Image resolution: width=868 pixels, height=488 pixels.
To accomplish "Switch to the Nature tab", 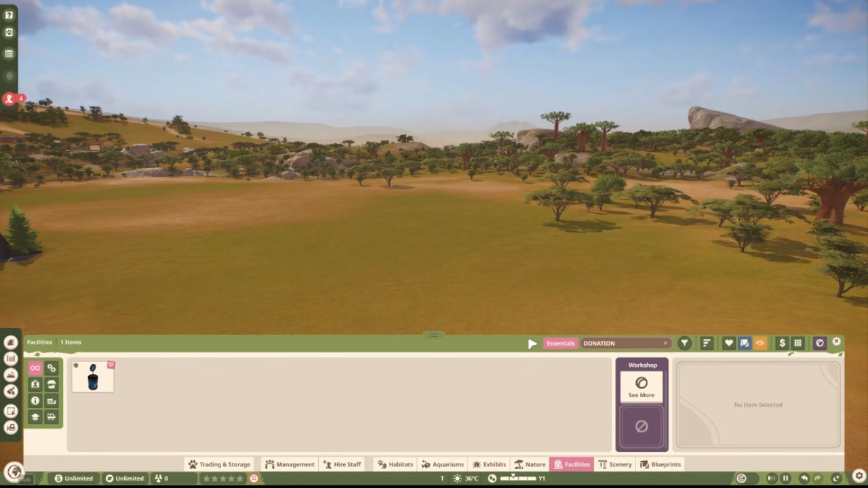I will (530, 464).
